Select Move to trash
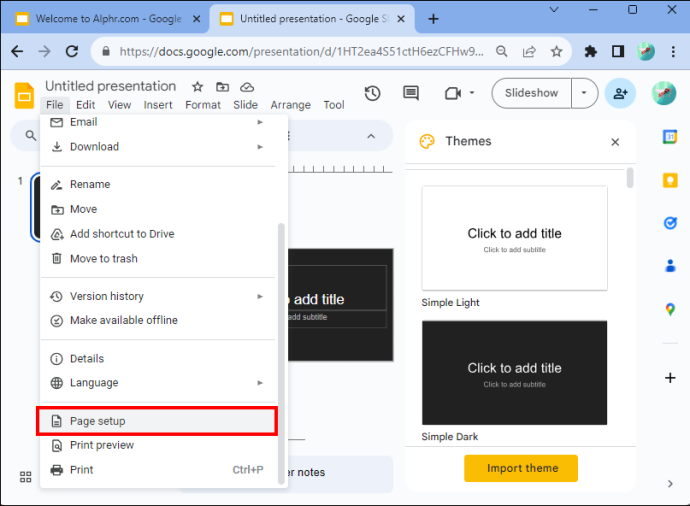Viewport: 690px width, 506px height. tap(159, 258)
